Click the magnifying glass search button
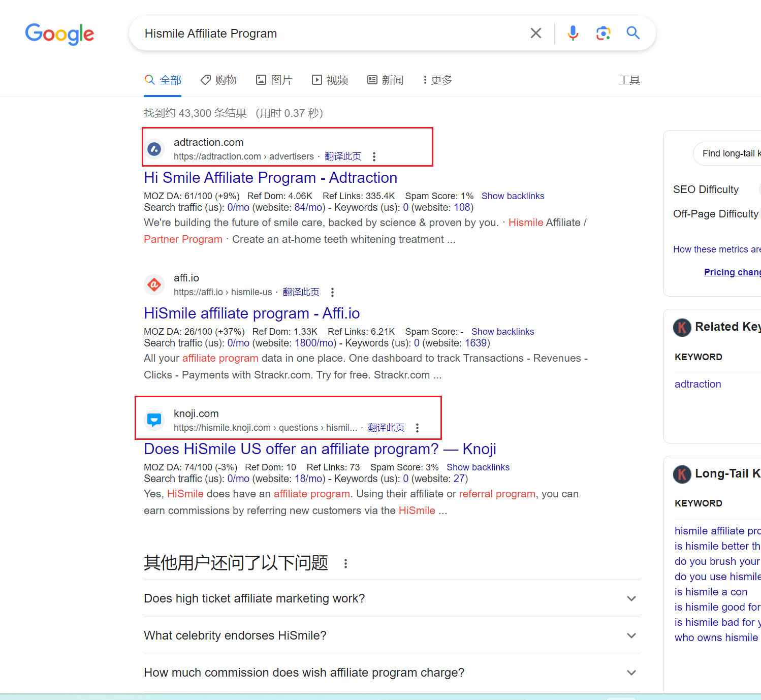The width and height of the screenshot is (761, 700). pos(632,34)
